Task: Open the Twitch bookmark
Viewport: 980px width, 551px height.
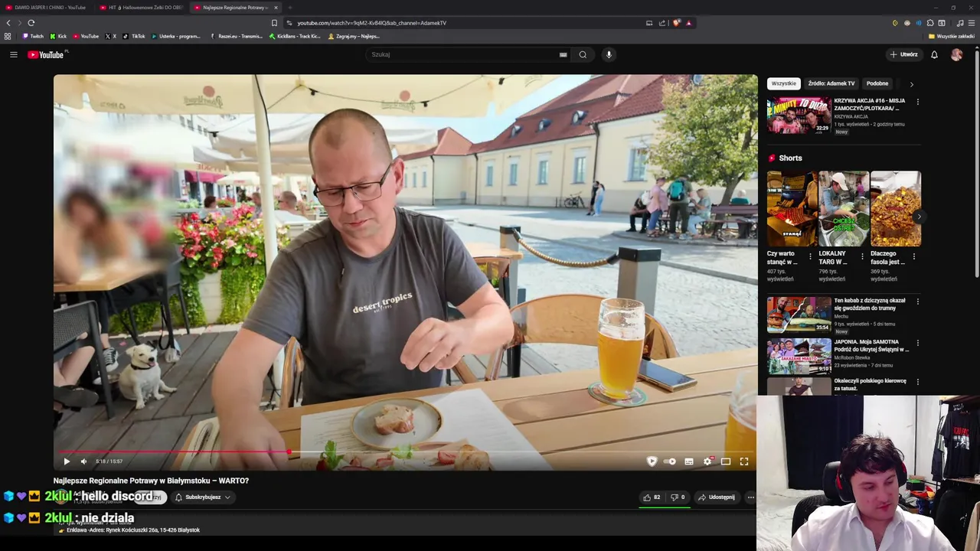Action: (33, 36)
